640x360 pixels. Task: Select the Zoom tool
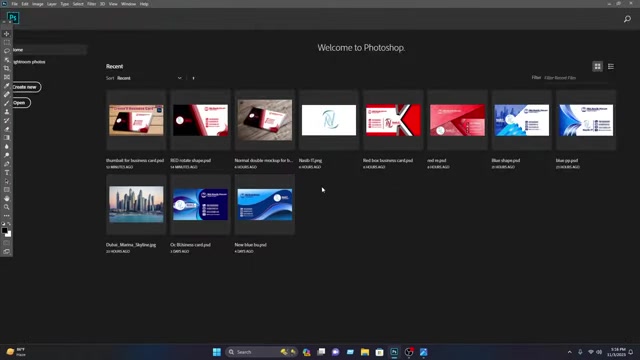click(x=7, y=207)
